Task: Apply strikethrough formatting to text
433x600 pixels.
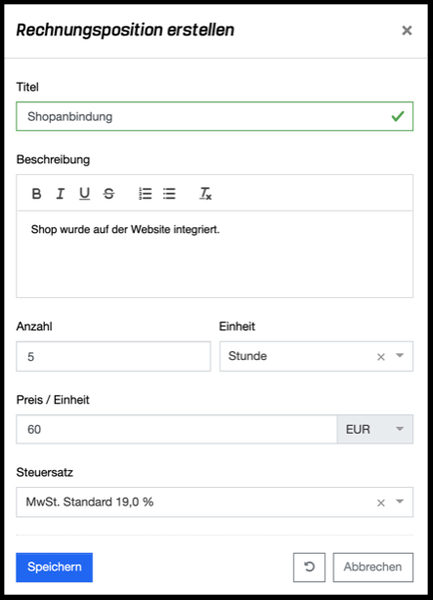Action: tap(109, 194)
